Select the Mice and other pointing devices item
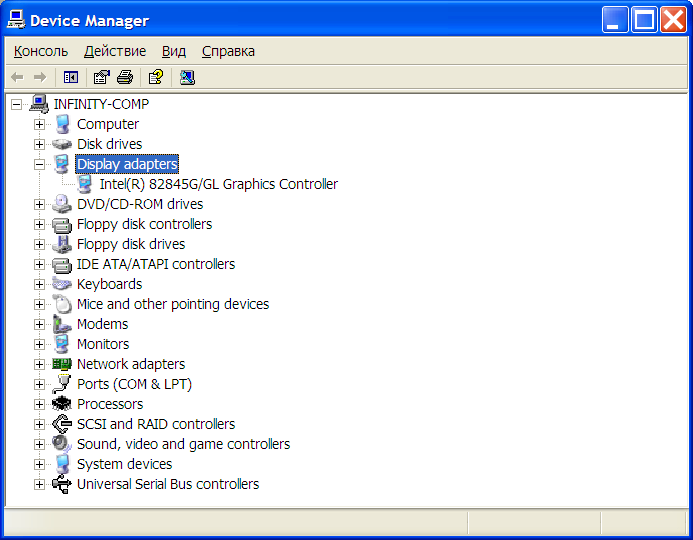This screenshot has height=540, width=693. (173, 304)
